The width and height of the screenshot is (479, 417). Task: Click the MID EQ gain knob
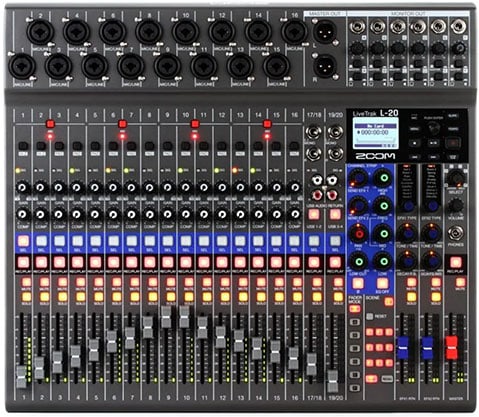384,233
